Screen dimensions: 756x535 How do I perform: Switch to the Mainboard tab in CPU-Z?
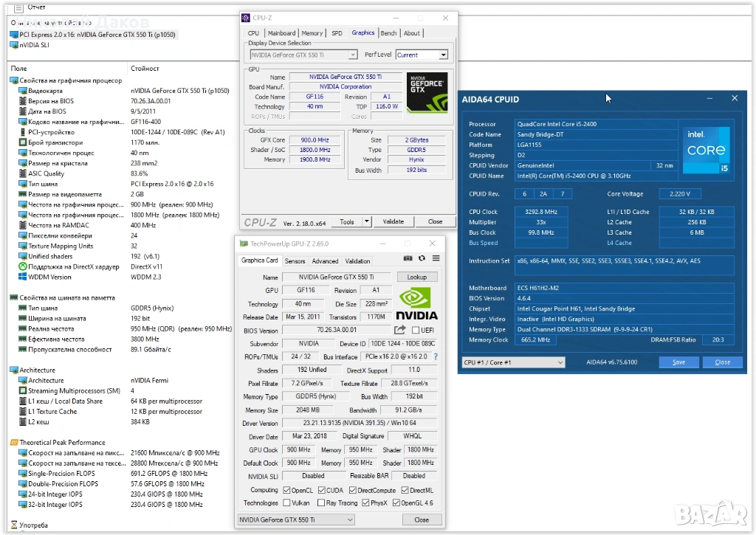pyautogui.click(x=281, y=33)
